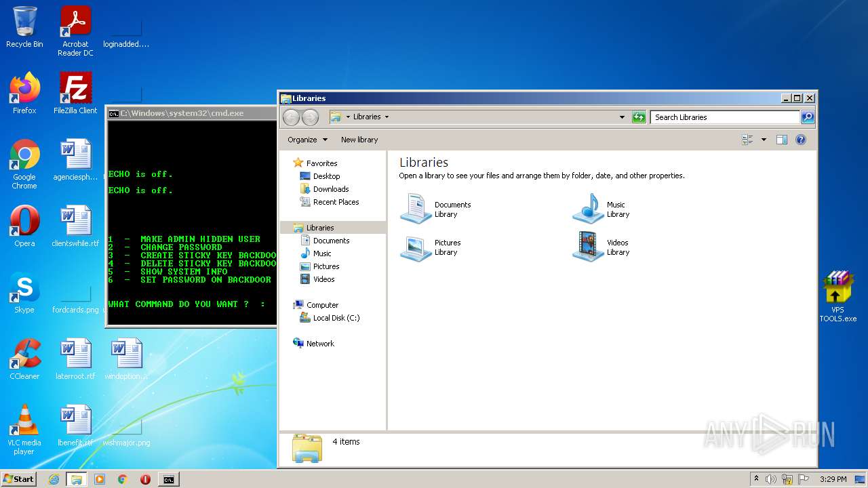Screen dimensions: 868x488
Task: Open Skype desktop shortcut
Action: 24,293
